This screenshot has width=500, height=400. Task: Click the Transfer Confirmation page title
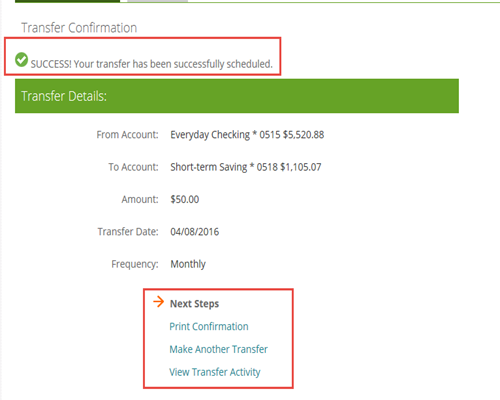[79, 28]
